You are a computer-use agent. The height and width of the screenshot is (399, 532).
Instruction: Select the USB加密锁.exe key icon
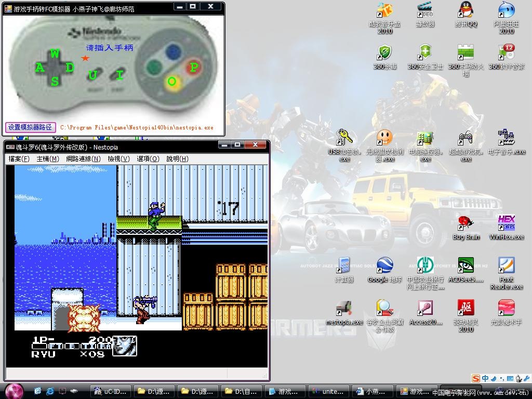[344, 145]
